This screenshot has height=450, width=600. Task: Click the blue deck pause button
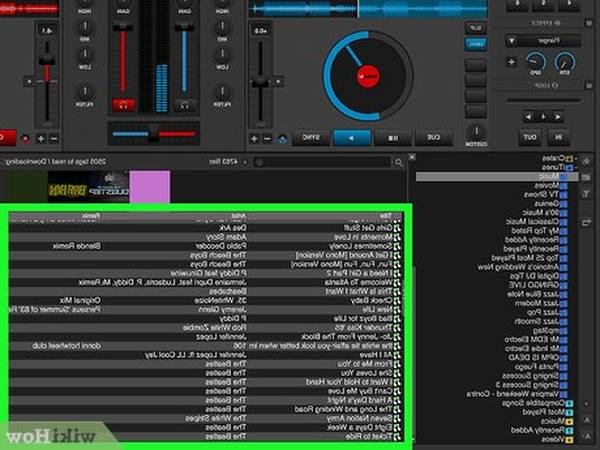tap(393, 138)
